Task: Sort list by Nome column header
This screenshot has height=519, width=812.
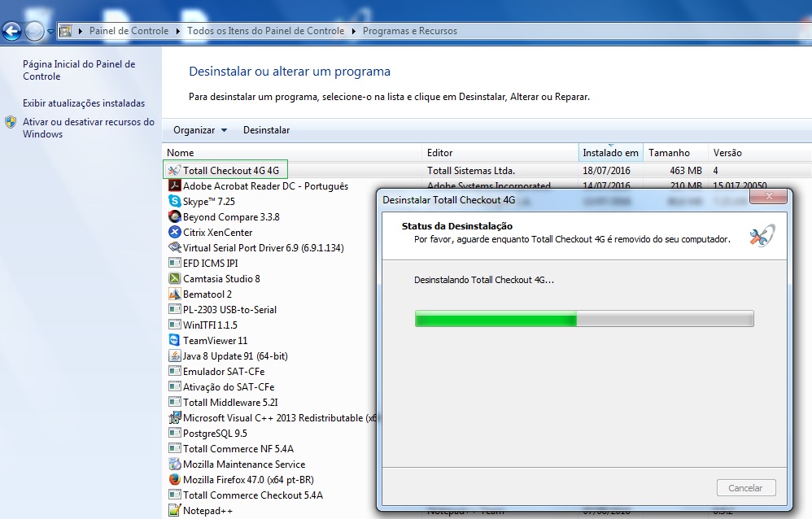Action: tap(292, 153)
